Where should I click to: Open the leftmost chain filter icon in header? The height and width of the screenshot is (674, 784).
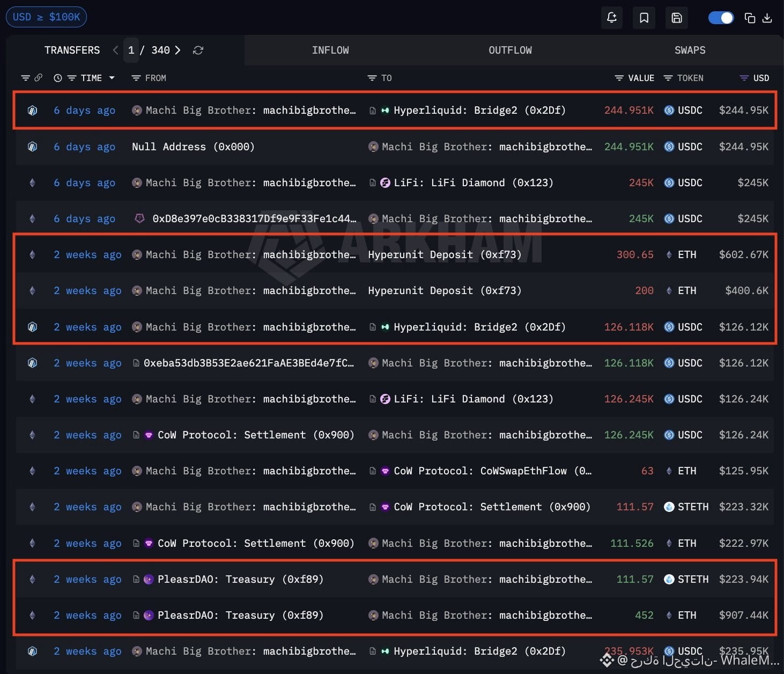(25, 78)
